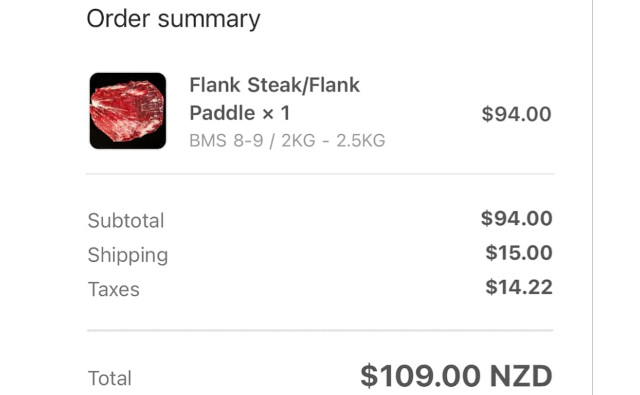The width and height of the screenshot is (640, 395).
Task: Click the word Paddle in the product title
Action: 222,113
